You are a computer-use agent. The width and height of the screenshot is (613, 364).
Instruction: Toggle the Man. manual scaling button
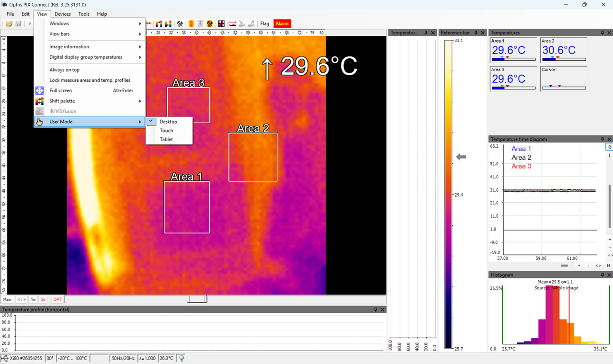pyautogui.click(x=8, y=299)
